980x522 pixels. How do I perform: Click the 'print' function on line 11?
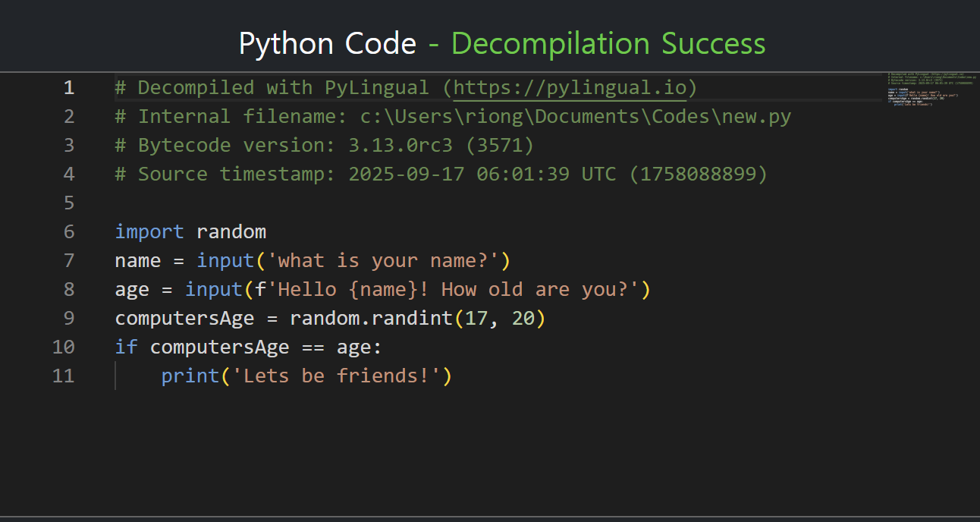pos(190,376)
